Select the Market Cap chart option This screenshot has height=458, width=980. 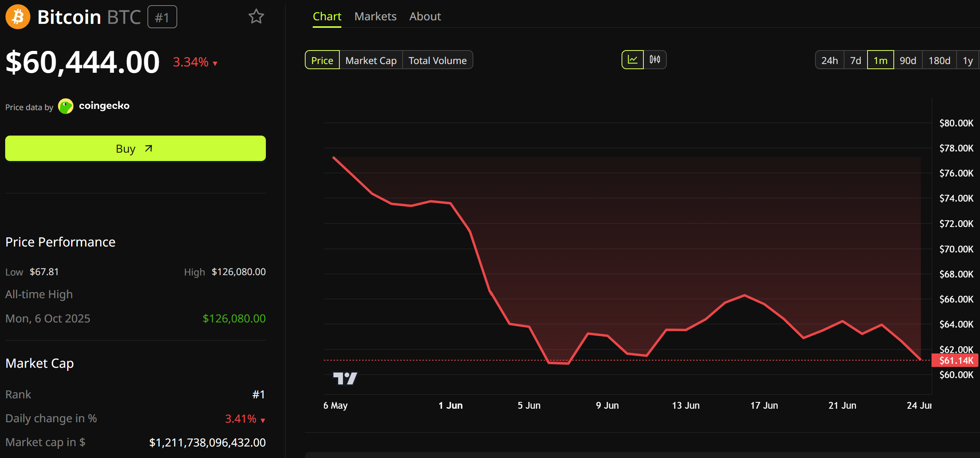(x=371, y=60)
